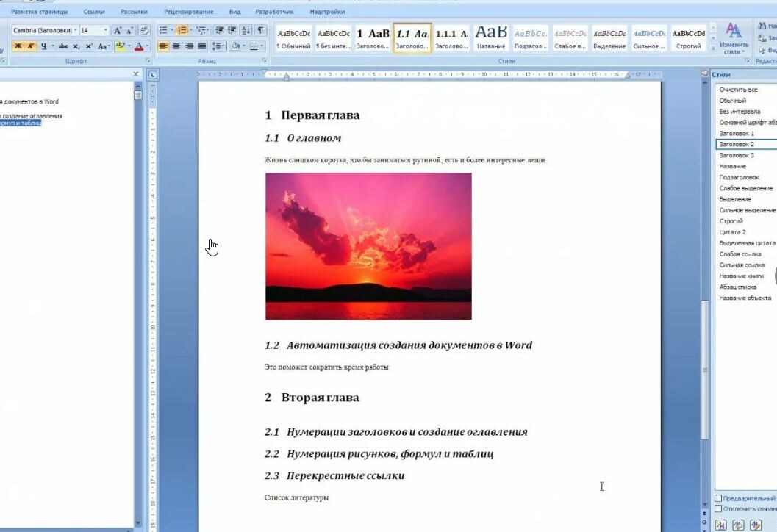The width and height of the screenshot is (777, 532).
Task: Align text to the left
Action: click(163, 46)
